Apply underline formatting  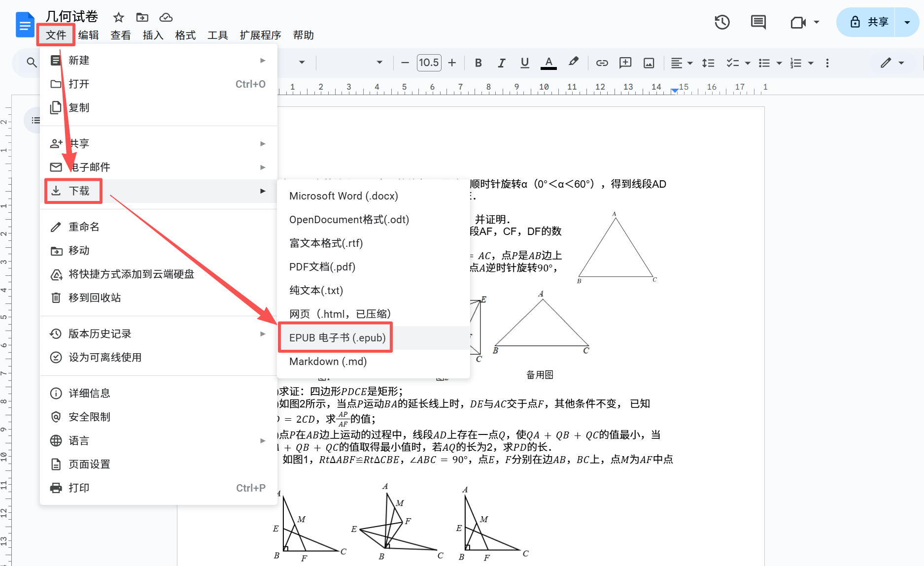524,63
